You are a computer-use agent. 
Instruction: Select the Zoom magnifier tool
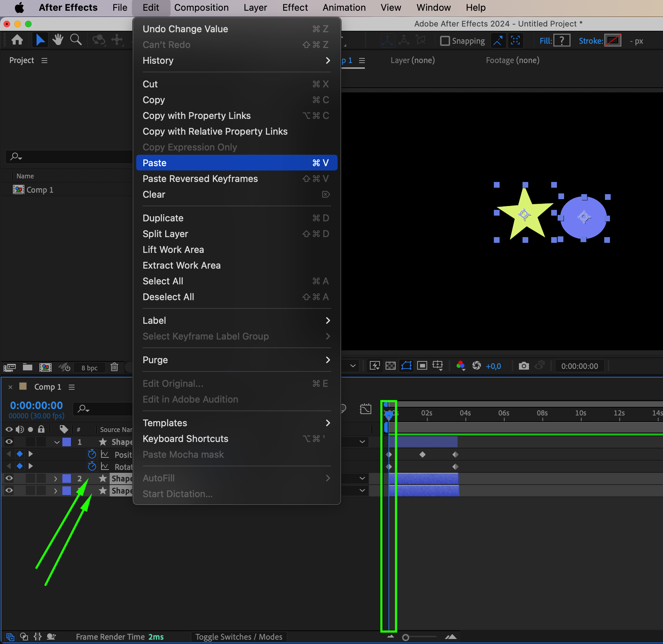coord(76,40)
